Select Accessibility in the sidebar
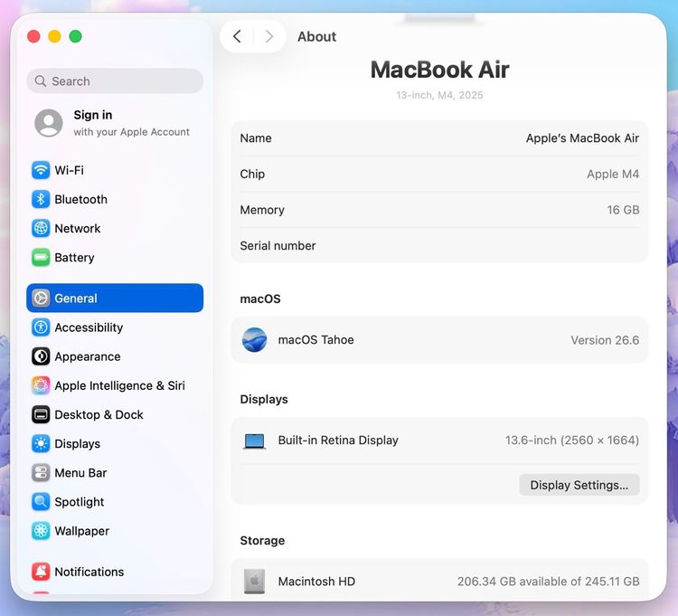 click(89, 327)
